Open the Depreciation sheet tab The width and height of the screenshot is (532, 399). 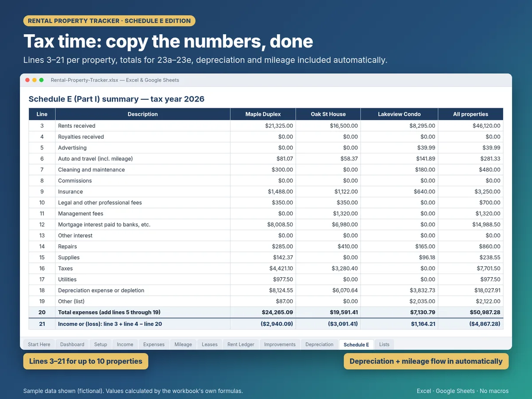[x=319, y=344]
